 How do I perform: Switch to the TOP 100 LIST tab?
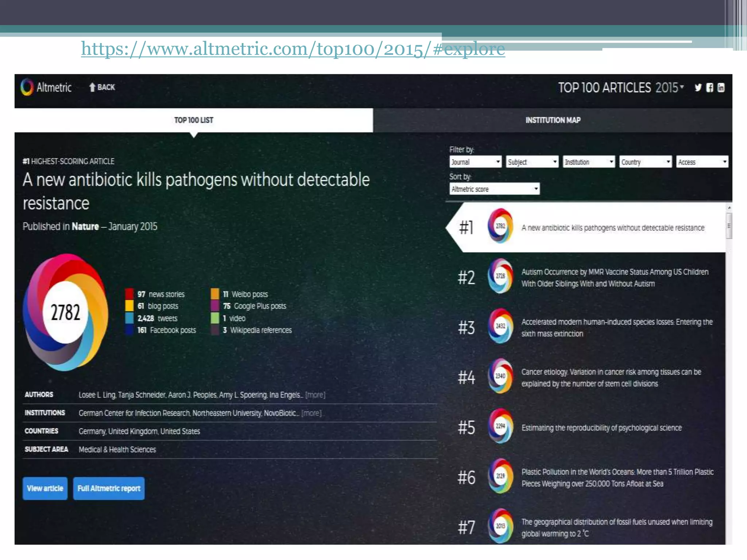[x=194, y=120]
